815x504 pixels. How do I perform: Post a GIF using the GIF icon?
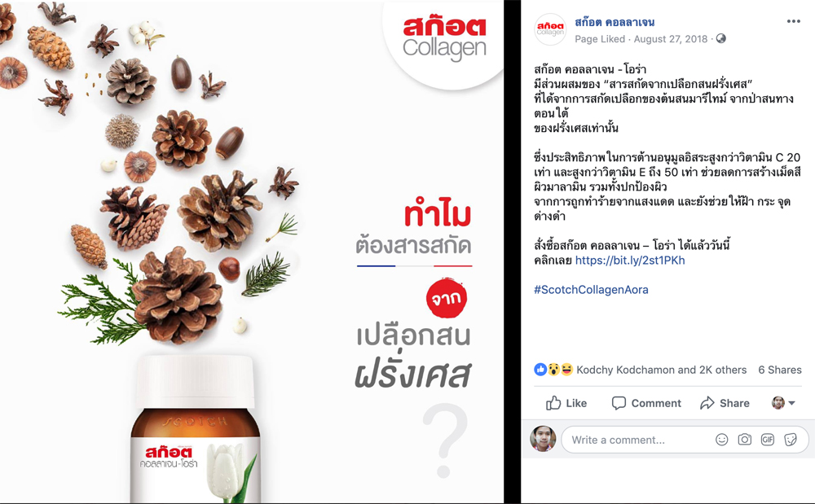pyautogui.click(x=767, y=440)
